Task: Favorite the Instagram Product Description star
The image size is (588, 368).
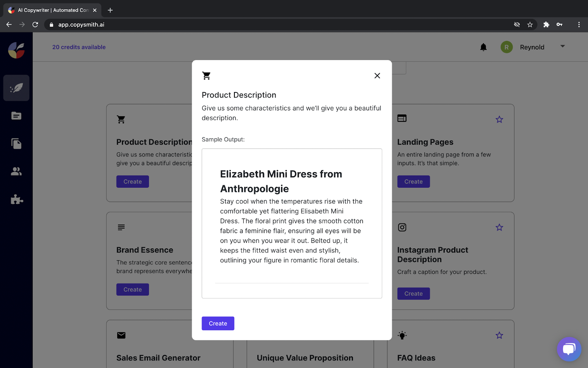Action: click(x=499, y=227)
